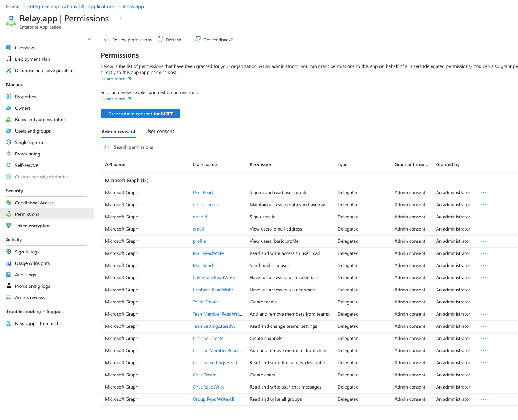Open Conditional Access under Security

[34, 202]
